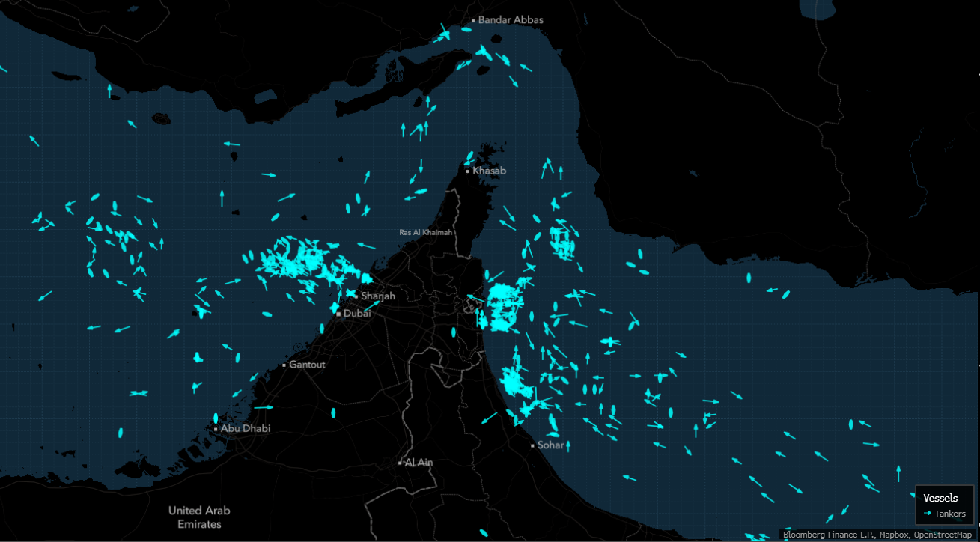Select tanker arrow right of Sohar label
Viewport: 980px width, 542px height.
pos(568,446)
